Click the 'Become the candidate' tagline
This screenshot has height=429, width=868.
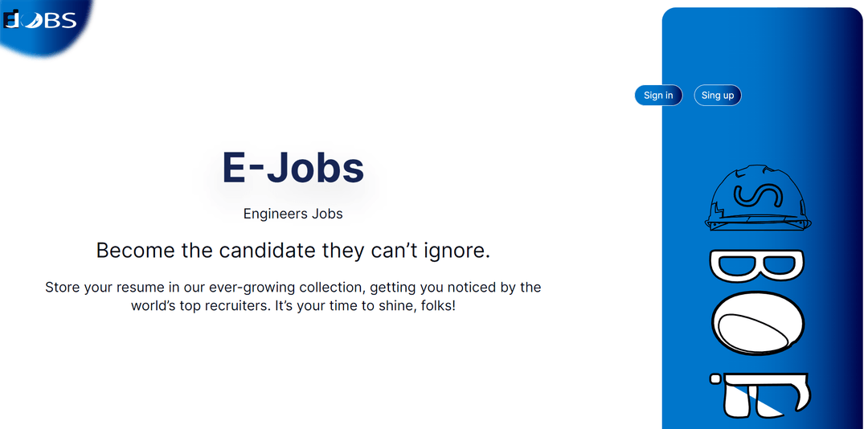(x=293, y=250)
